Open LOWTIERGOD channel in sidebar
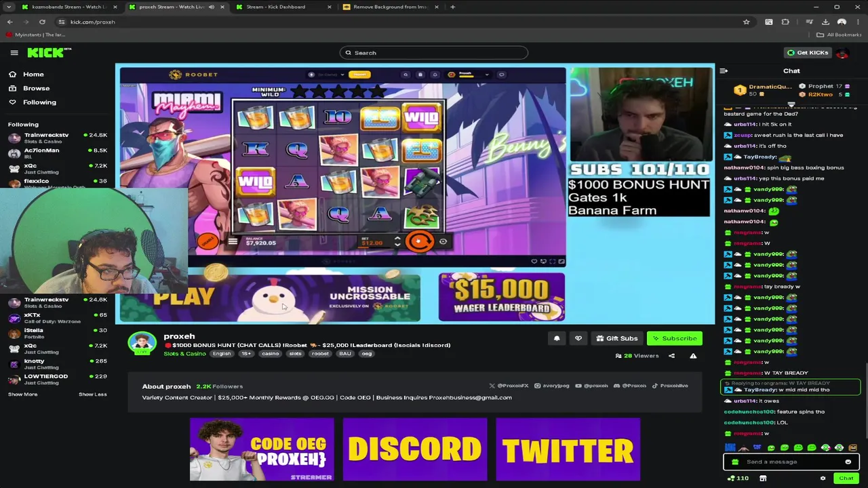 57,379
